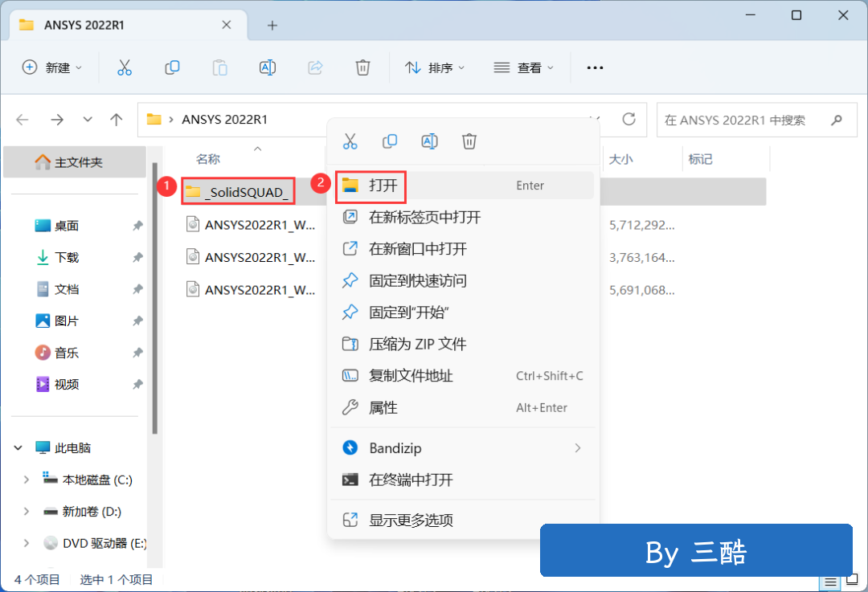Viewport: 868px width, 592px height.
Task: Choose 复制文件地址 menu item
Action: pos(463,376)
